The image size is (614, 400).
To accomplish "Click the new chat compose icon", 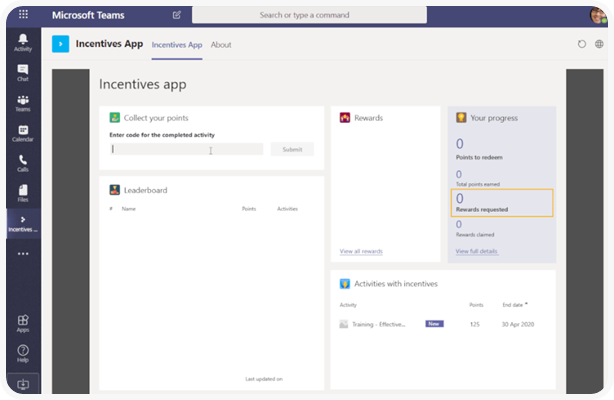I will [177, 15].
